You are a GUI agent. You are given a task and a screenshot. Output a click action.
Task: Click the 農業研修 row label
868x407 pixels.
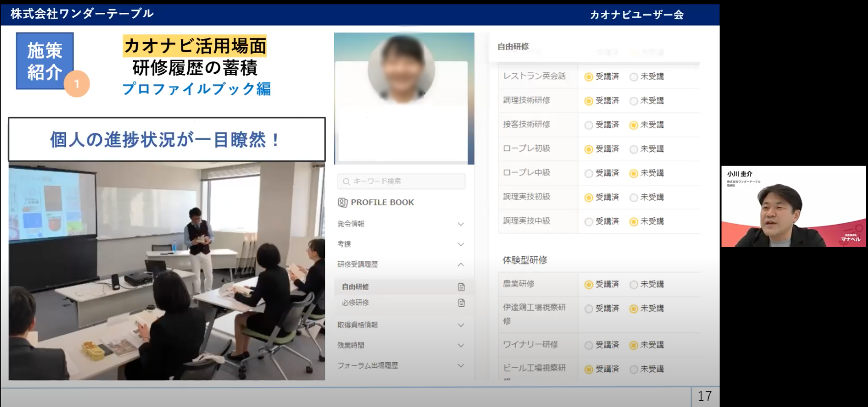point(519,284)
